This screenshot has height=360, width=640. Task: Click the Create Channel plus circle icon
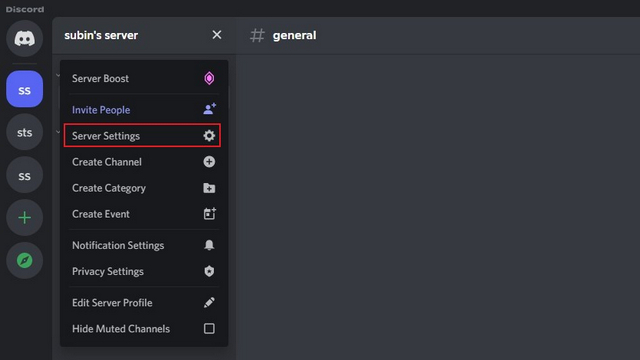[209, 162]
